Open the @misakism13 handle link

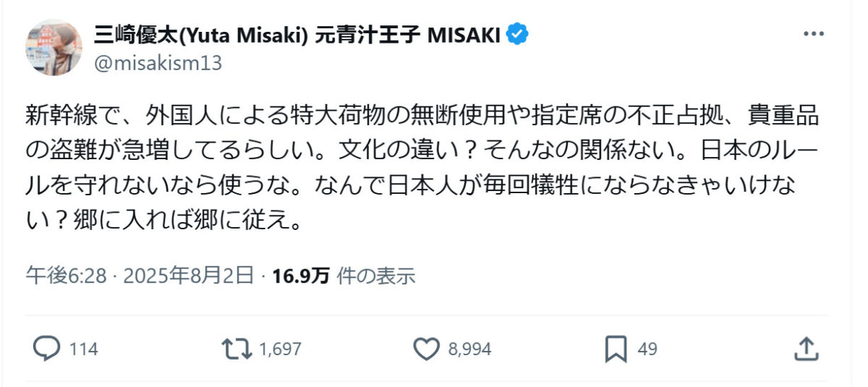[158, 63]
